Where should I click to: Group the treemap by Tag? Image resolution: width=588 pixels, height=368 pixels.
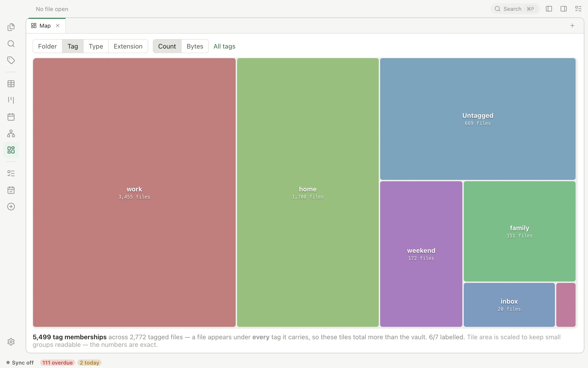[x=73, y=46]
